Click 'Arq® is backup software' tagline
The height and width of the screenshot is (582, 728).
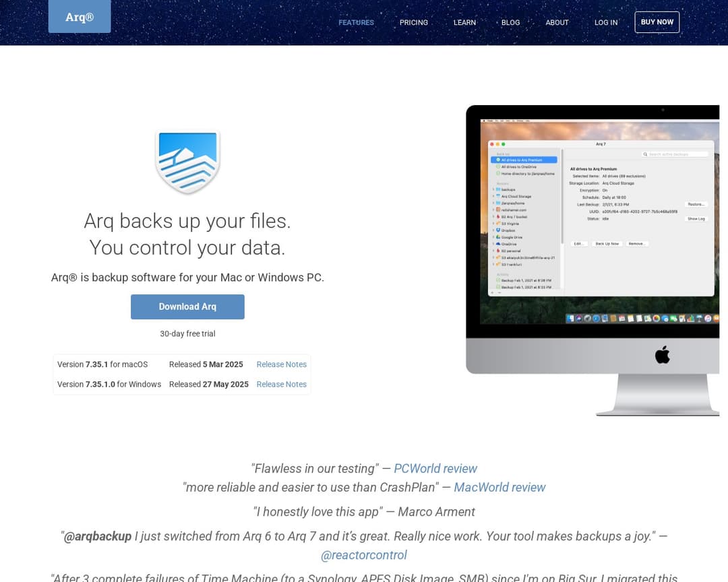coord(187,277)
